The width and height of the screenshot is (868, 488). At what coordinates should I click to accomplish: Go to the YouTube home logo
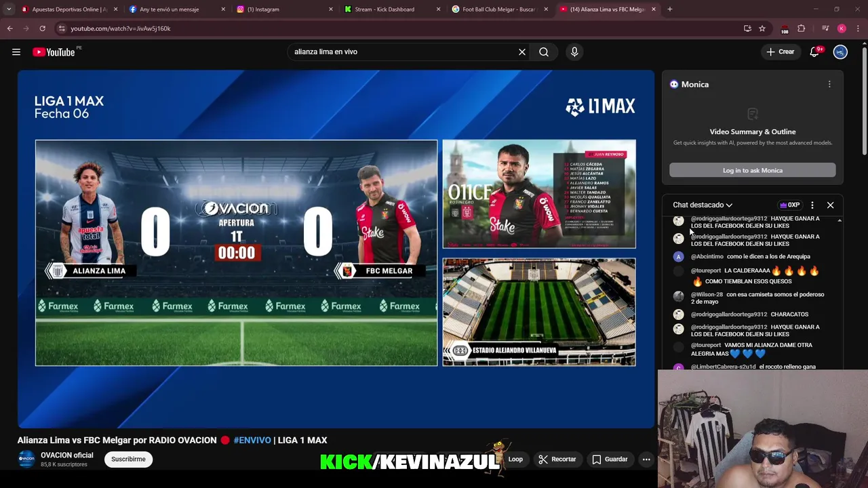coord(54,52)
